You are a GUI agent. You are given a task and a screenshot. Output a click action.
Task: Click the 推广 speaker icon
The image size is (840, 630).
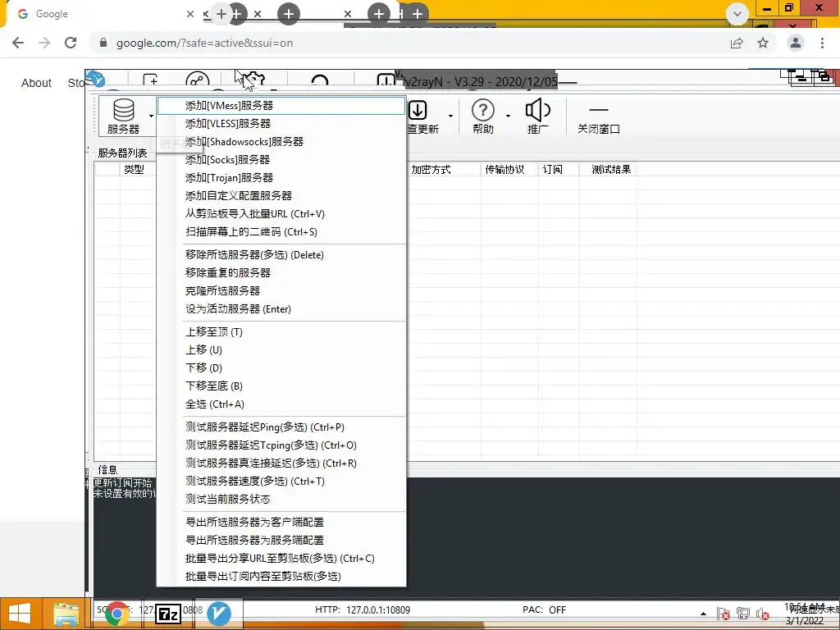tap(537, 111)
